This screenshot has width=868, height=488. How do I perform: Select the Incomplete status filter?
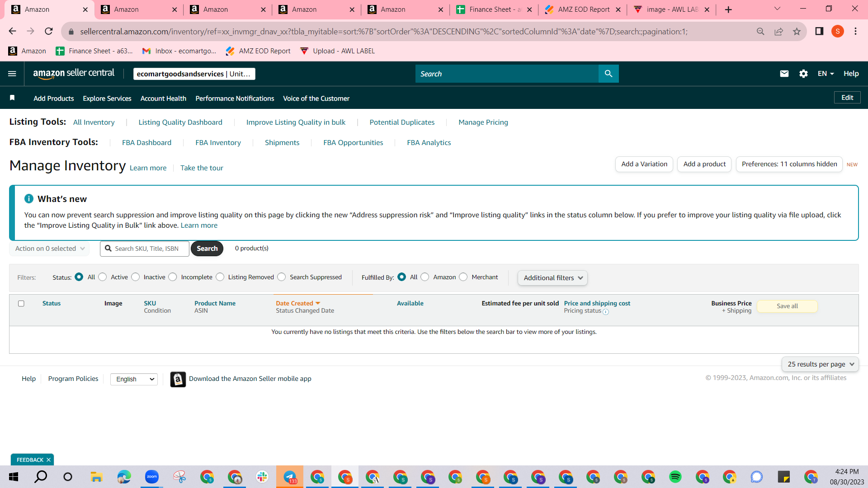click(173, 277)
